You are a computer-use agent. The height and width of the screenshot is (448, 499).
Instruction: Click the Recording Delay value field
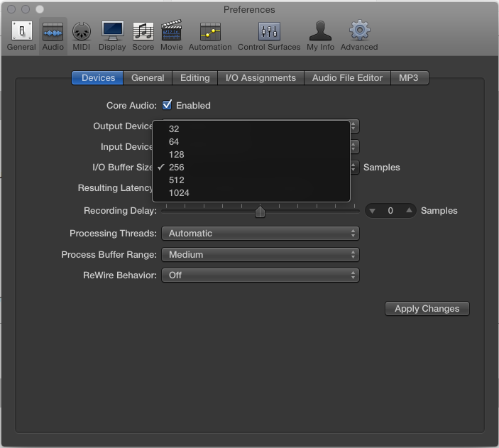tap(390, 211)
